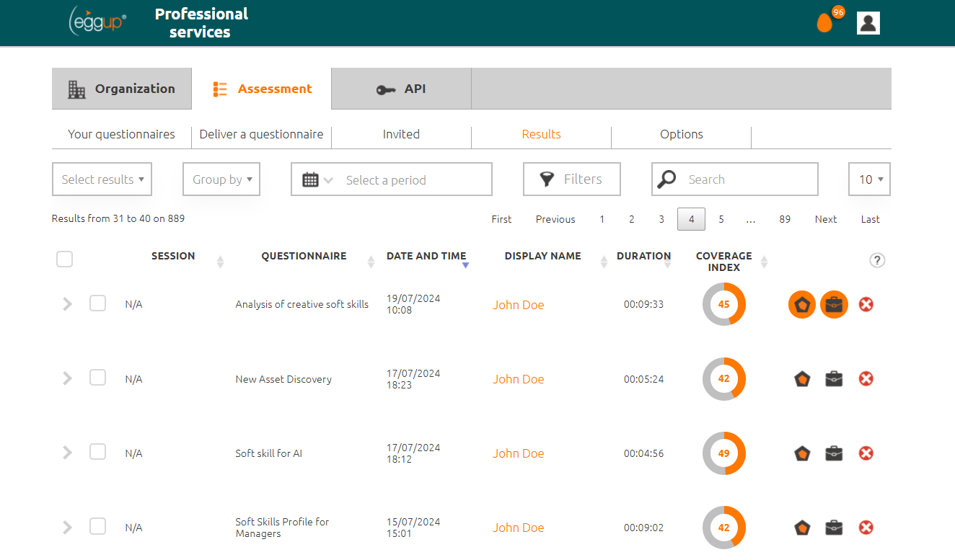Check the Soft skill for AI row
This screenshot has width=955, height=560.
[x=97, y=452]
